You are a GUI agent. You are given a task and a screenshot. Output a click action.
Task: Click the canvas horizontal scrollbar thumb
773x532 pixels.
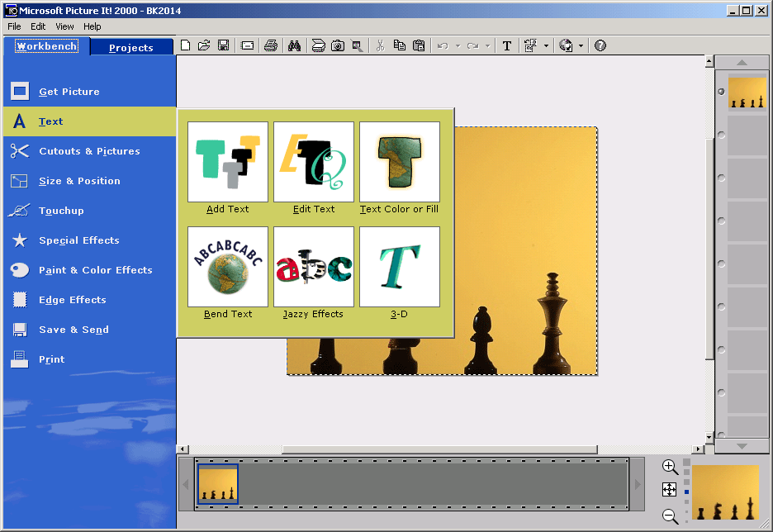pos(439,449)
